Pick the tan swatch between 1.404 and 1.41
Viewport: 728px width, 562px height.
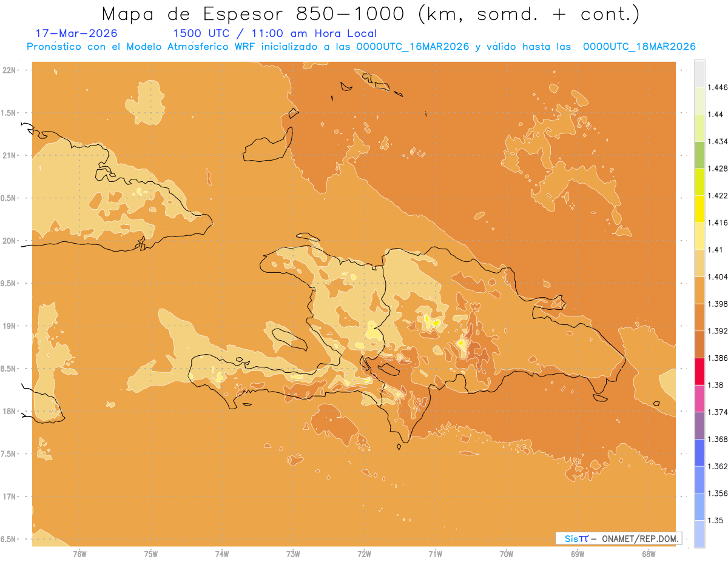coord(699,263)
